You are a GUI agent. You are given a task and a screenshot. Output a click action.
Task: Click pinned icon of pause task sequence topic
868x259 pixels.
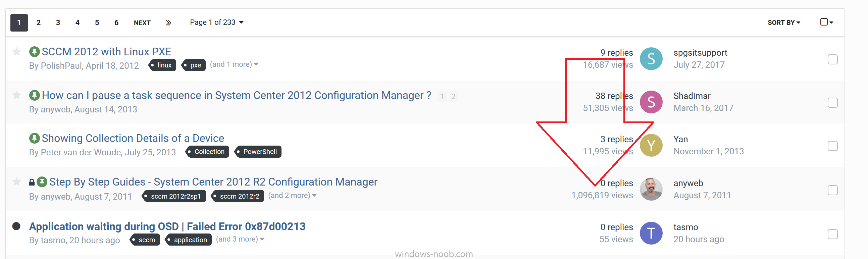pos(34,95)
